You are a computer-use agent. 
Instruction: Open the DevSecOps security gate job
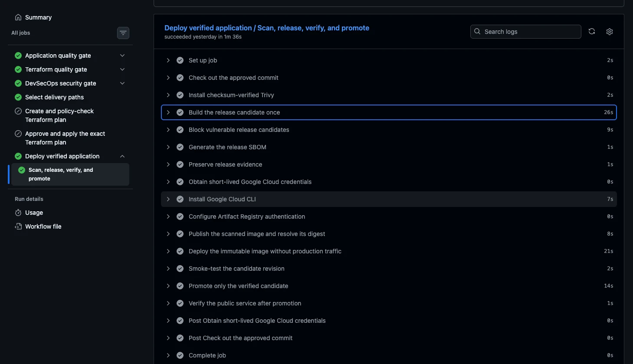(61, 83)
